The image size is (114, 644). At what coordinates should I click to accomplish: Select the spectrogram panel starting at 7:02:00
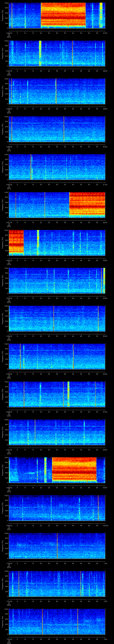pyautogui.click(x=57, y=621)
